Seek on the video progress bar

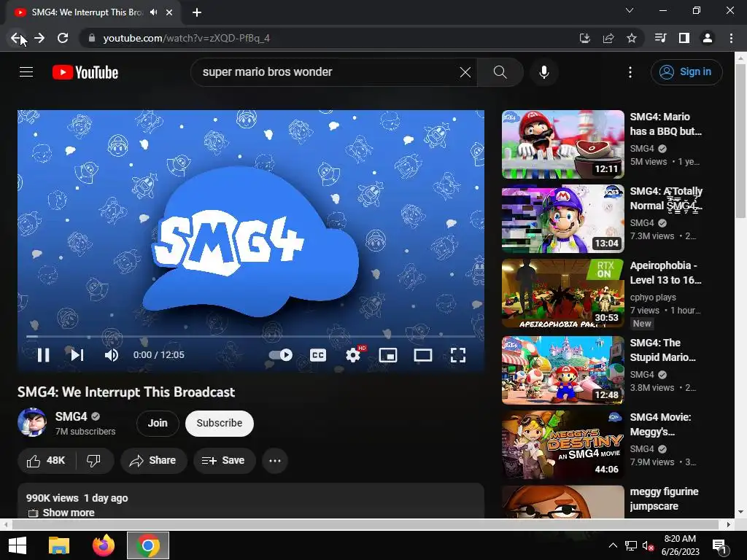tap(251, 336)
